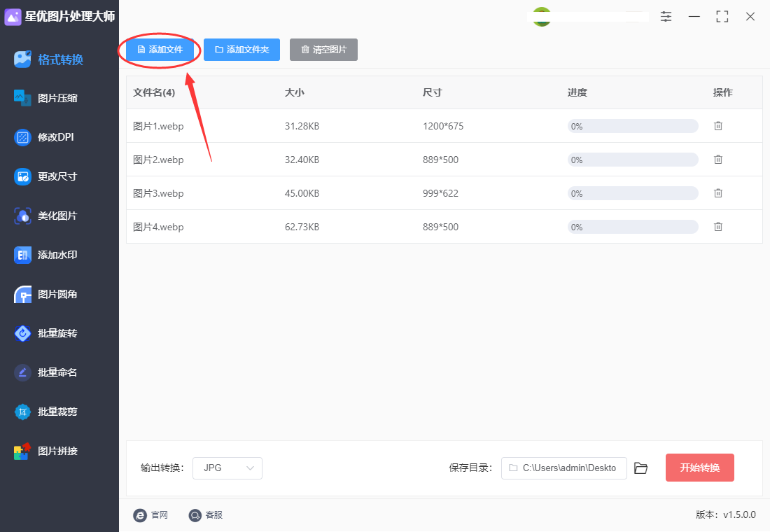Delete 图片4.webp with its trash icon
Screen dimensions: 770x532
(718, 227)
